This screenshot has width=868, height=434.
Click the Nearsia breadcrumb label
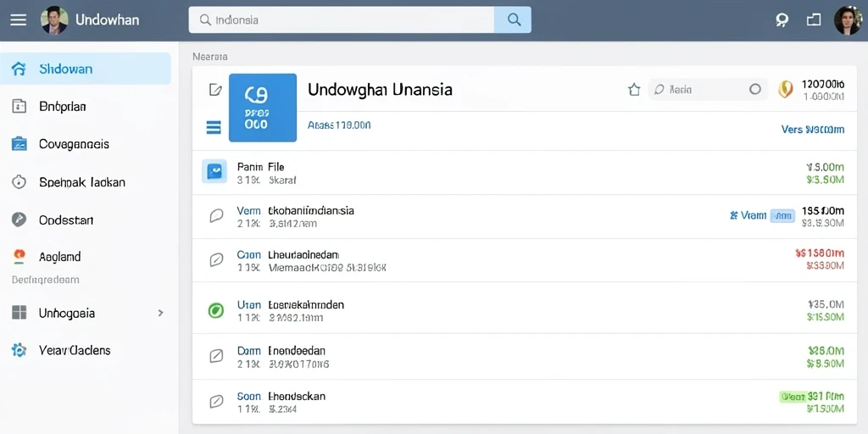(x=210, y=57)
